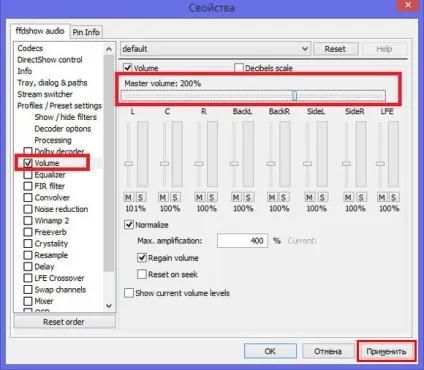
Task: Toggle the Decibels scale checkbox
Action: pos(239,68)
